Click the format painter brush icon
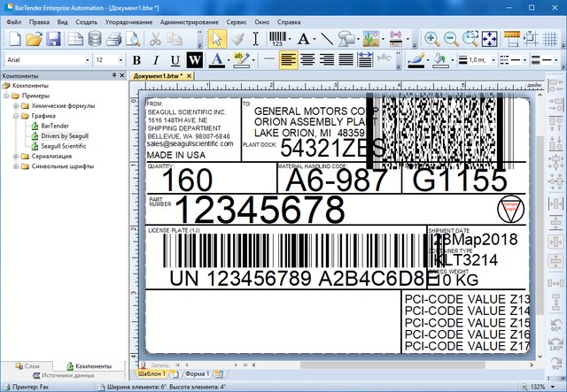This screenshot has width=567, height=392. pyautogui.click(x=237, y=39)
